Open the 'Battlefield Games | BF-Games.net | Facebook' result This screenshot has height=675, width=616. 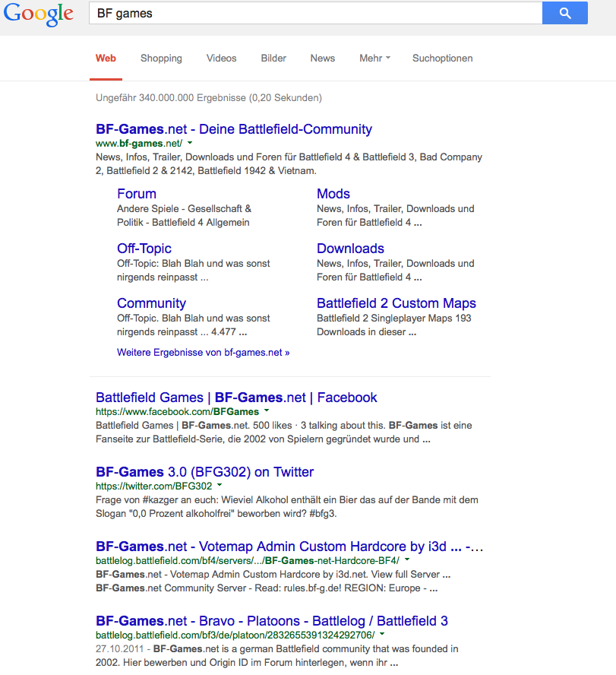coord(236,398)
